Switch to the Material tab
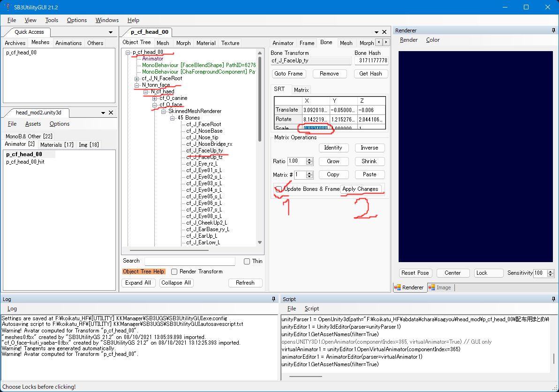 click(x=205, y=43)
